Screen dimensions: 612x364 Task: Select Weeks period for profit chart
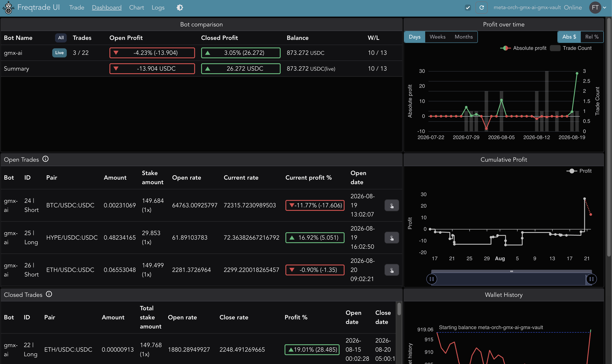tap(438, 37)
